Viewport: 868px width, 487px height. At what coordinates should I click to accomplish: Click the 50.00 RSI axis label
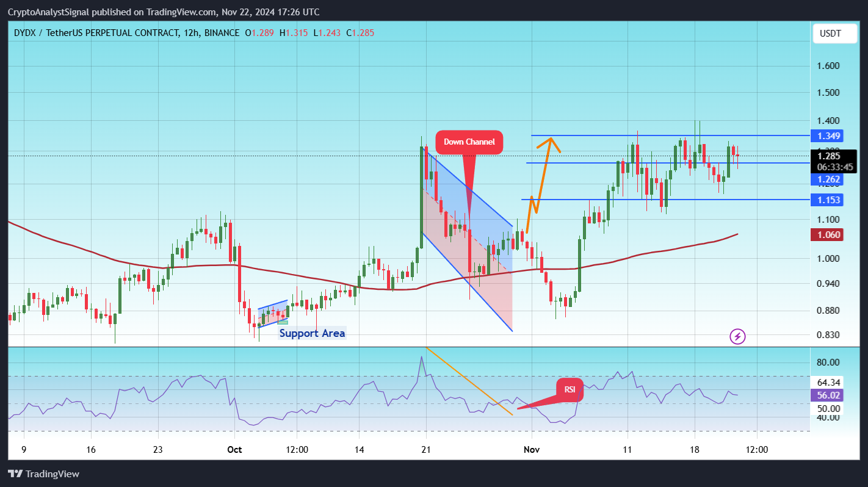click(x=830, y=408)
